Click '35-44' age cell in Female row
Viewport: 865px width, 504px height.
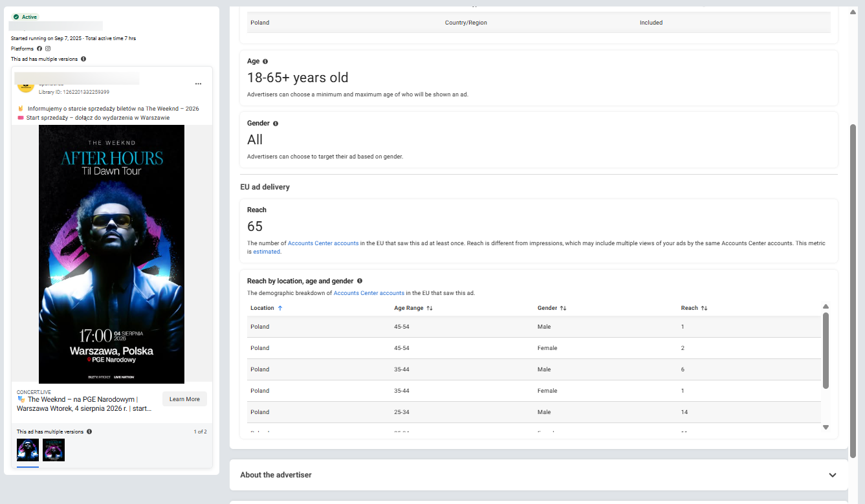[402, 391]
